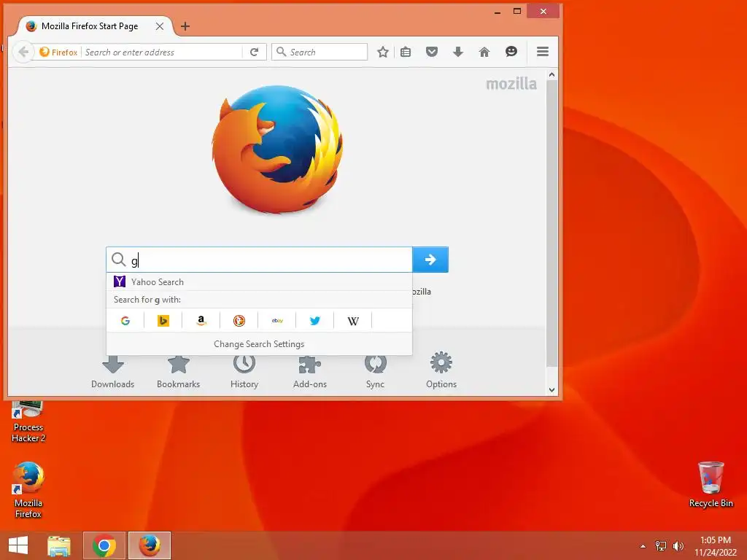Open Options gear from start page

tap(441, 370)
